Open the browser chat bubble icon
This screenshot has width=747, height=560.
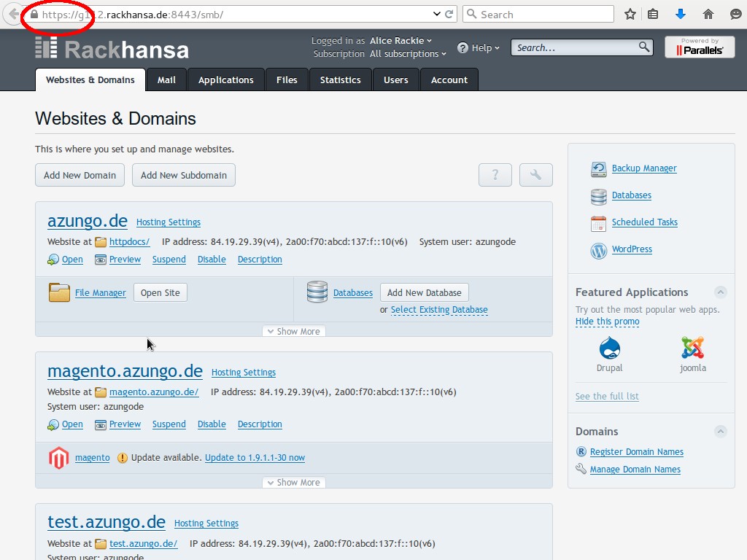pos(735,15)
